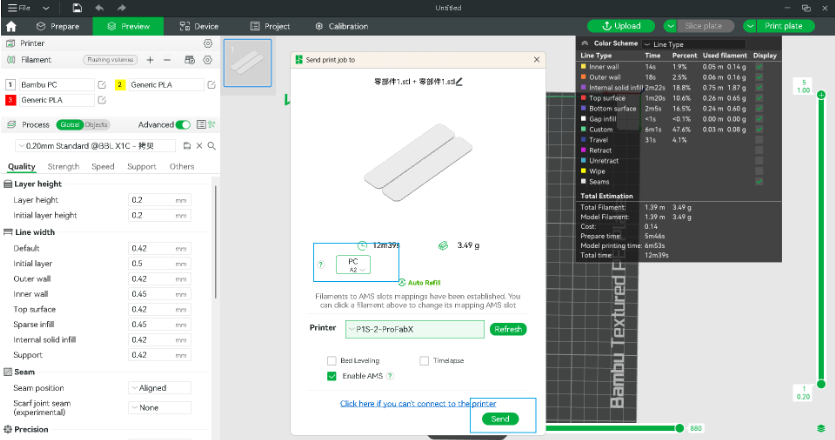Open the PC A2 filament mapping slot

pos(353,265)
